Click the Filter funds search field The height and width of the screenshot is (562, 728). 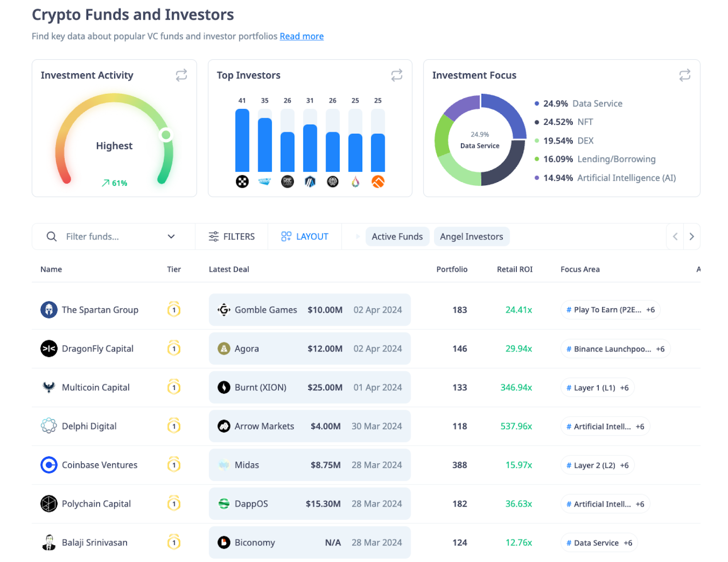(114, 237)
